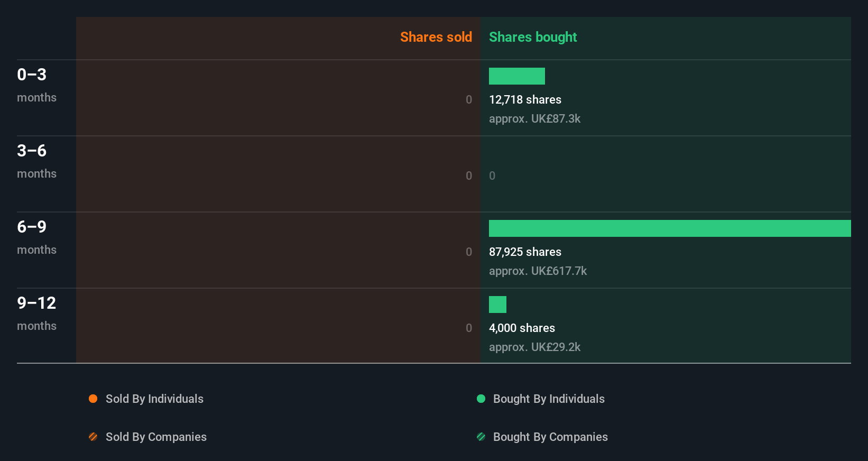Viewport: 868px width, 461px height.
Task: Click the zero sold value in 3–6 months row
Action: point(469,176)
